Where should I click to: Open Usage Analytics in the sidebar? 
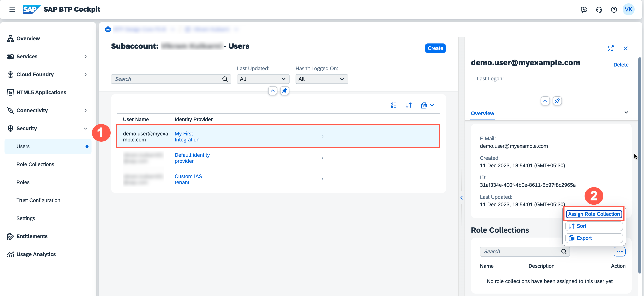click(36, 254)
